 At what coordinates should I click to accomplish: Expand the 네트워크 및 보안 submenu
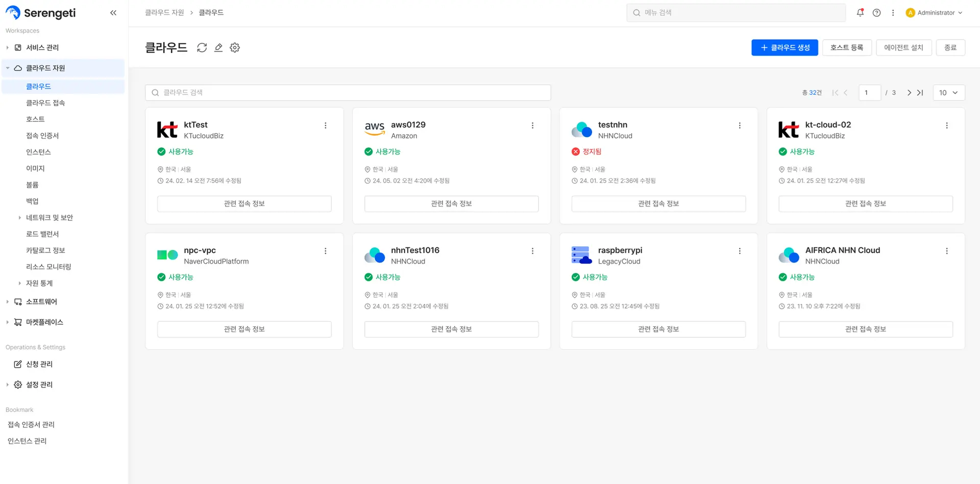(20, 218)
